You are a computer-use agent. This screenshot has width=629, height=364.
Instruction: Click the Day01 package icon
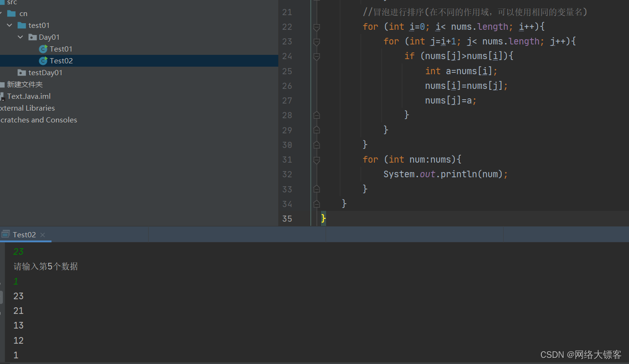33,37
